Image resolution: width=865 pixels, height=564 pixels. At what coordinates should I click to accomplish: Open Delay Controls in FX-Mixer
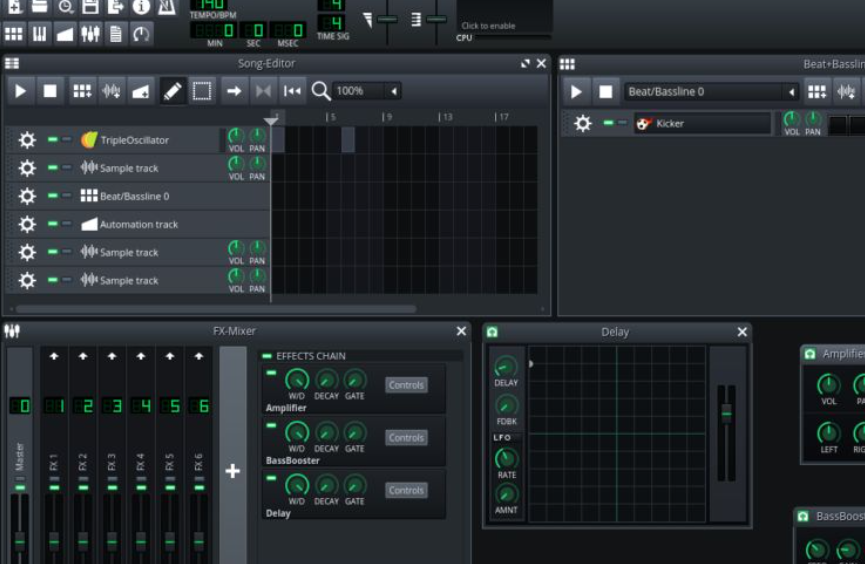point(406,491)
